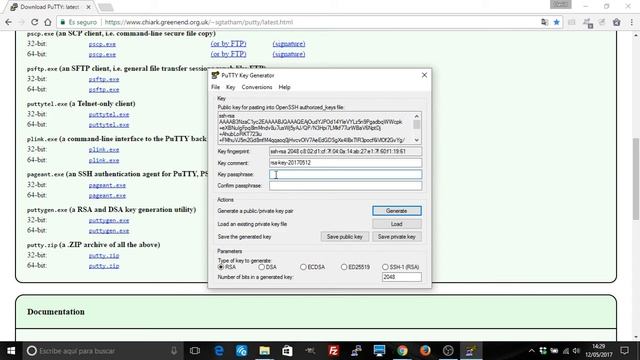Click the Key comment field
This screenshot has height=360, width=640.
click(345, 163)
